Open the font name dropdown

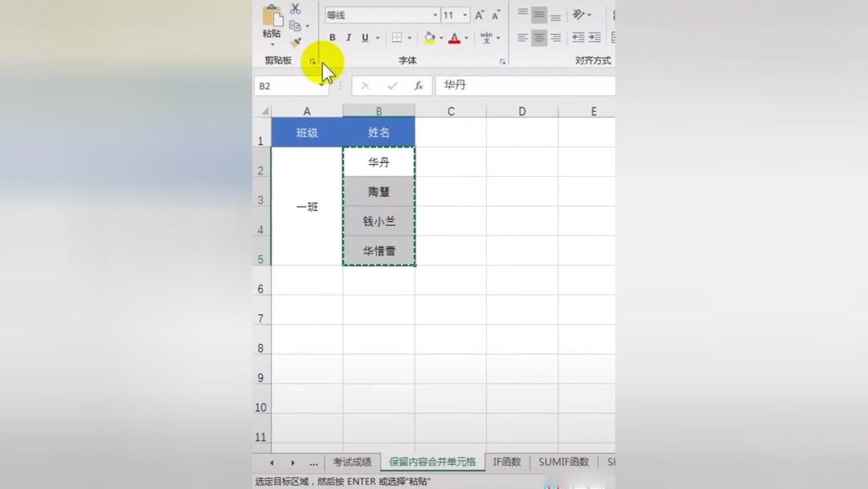(x=434, y=14)
